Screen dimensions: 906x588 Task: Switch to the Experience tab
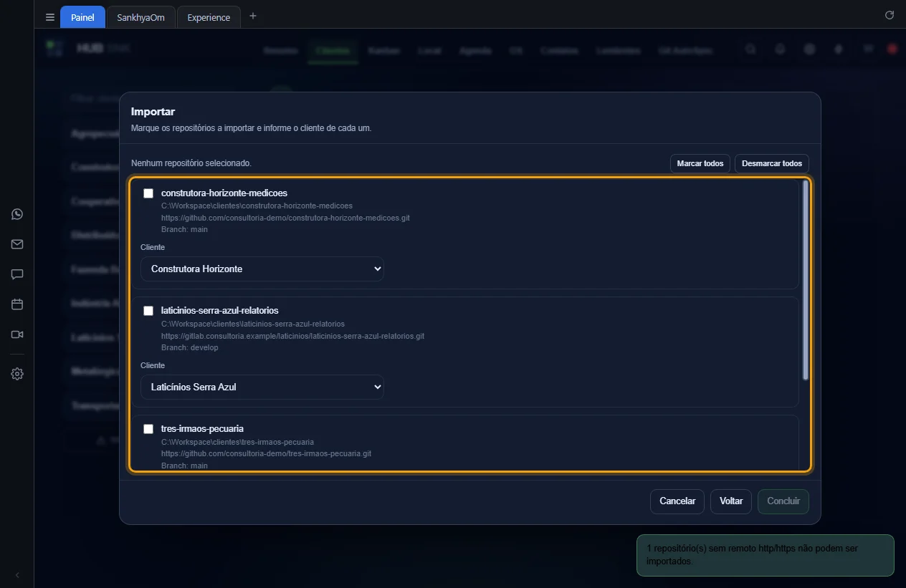coord(209,17)
